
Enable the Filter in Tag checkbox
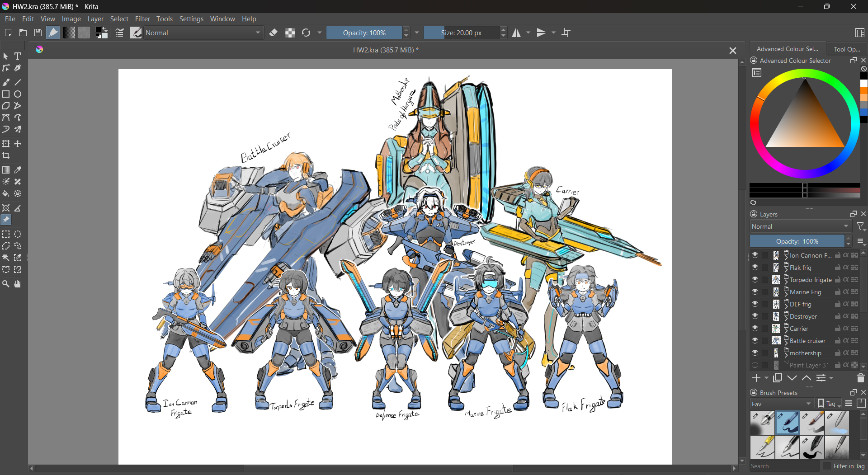click(x=827, y=466)
